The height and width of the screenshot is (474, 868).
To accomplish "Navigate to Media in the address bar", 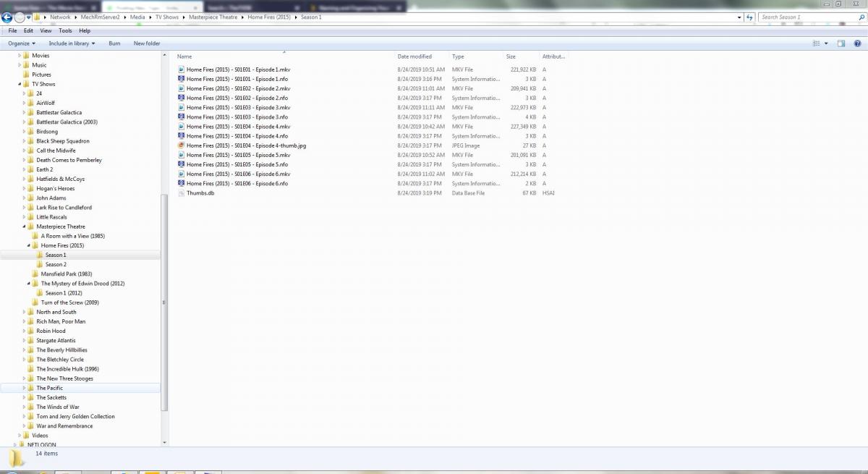I will [137, 17].
